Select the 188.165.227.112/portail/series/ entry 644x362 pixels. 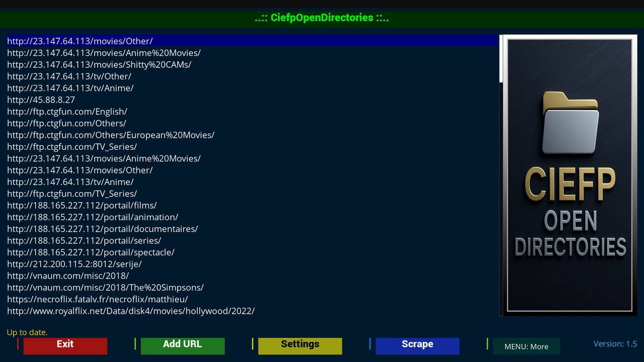click(x=252, y=240)
